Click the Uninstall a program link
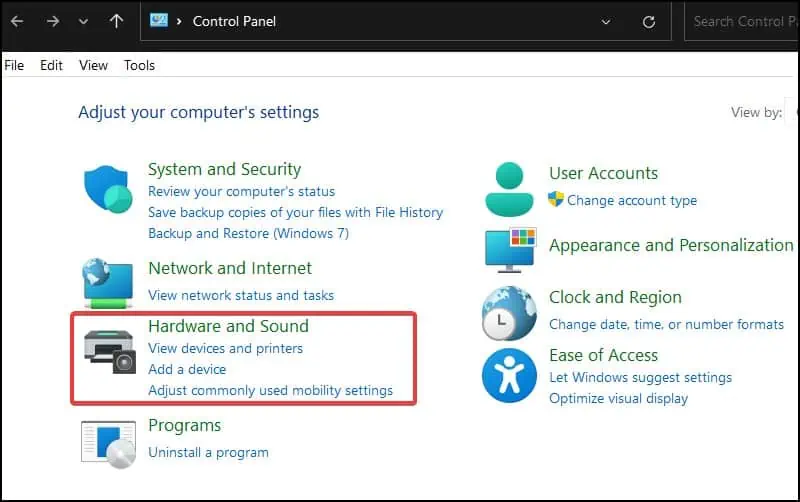This screenshot has width=800, height=502. [x=208, y=452]
